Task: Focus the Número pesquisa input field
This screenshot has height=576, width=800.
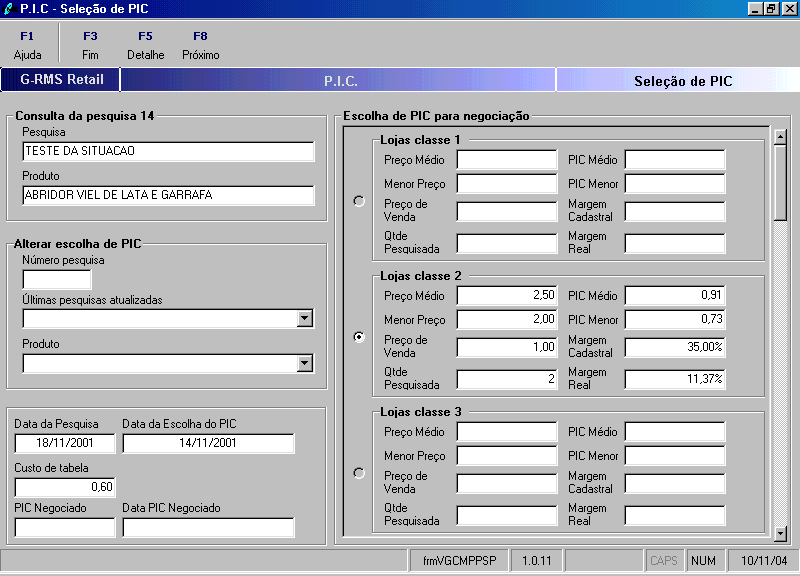Action: (57, 280)
